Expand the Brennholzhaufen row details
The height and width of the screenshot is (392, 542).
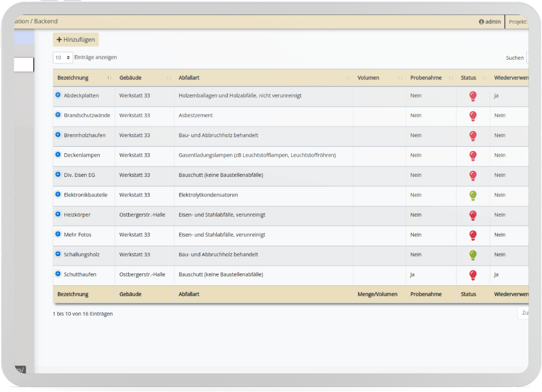tap(58, 135)
